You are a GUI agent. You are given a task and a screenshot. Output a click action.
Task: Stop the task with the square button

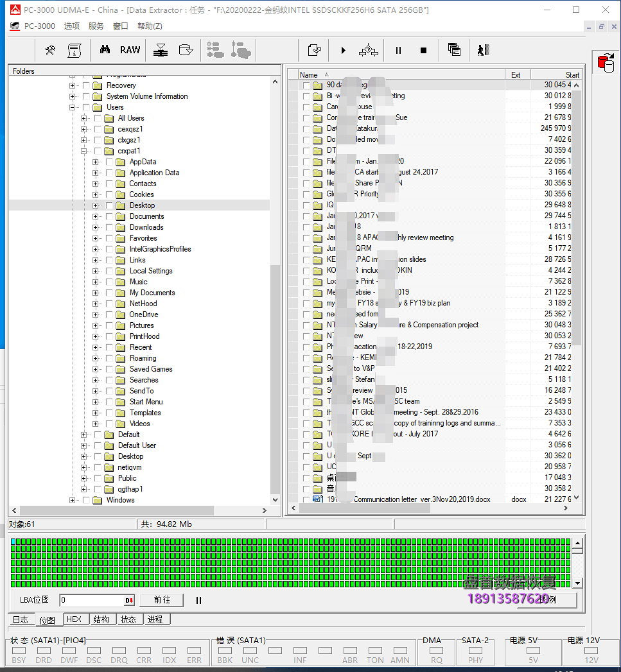[423, 51]
